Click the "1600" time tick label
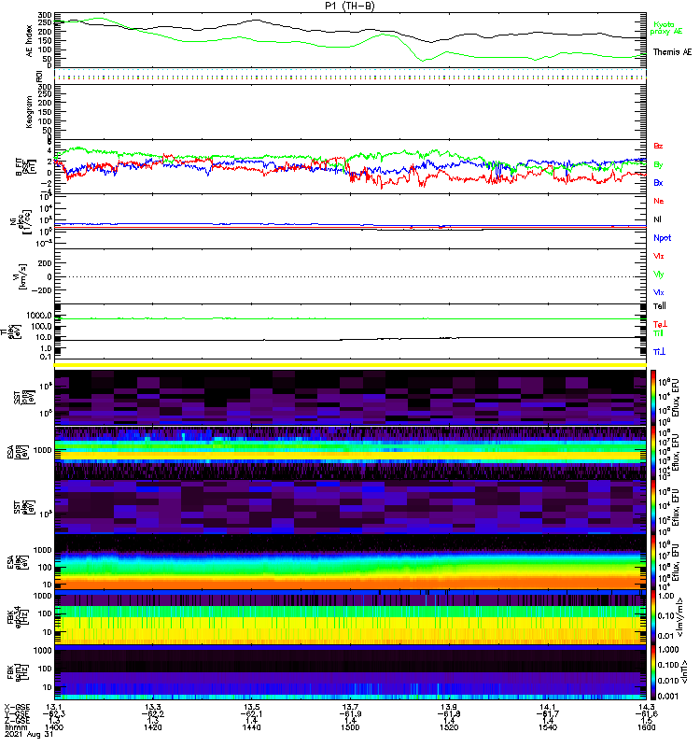 pyautogui.click(x=646, y=727)
